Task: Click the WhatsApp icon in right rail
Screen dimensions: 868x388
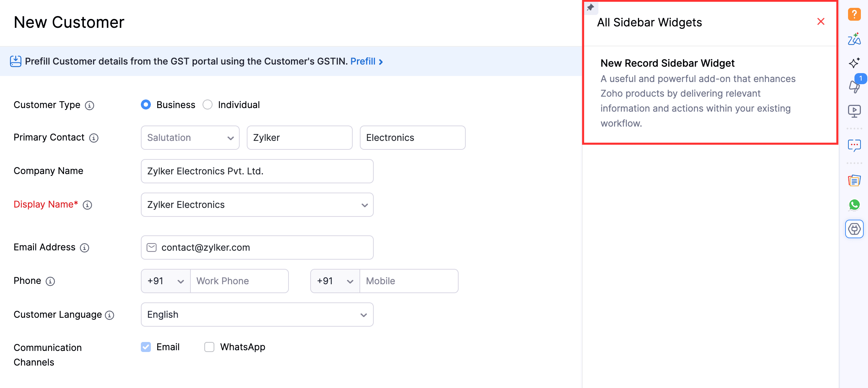Action: pyautogui.click(x=854, y=205)
